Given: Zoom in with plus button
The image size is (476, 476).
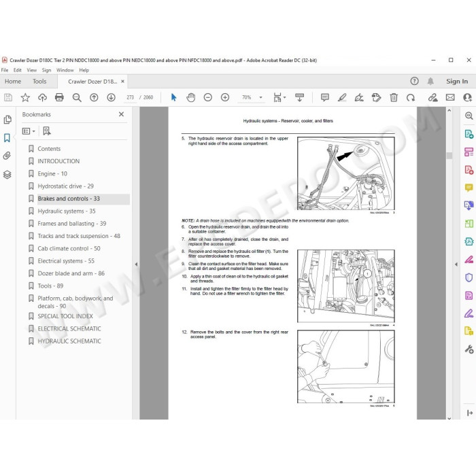Looking at the screenshot, I should coord(225,97).
